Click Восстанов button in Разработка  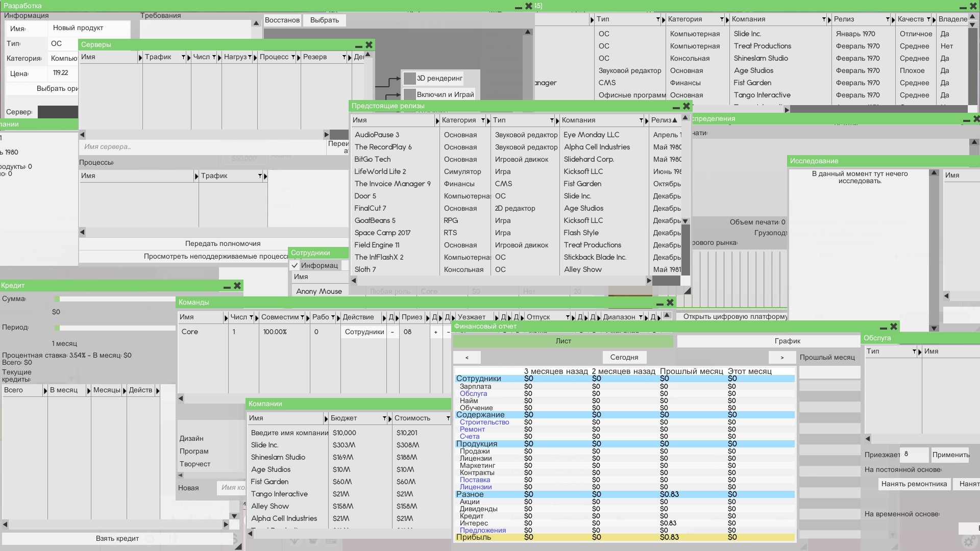282,20
